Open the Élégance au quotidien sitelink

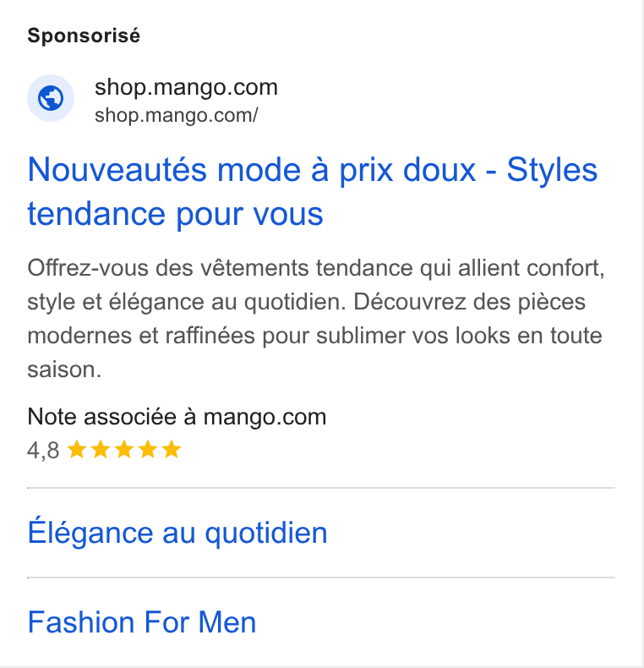[x=177, y=532]
